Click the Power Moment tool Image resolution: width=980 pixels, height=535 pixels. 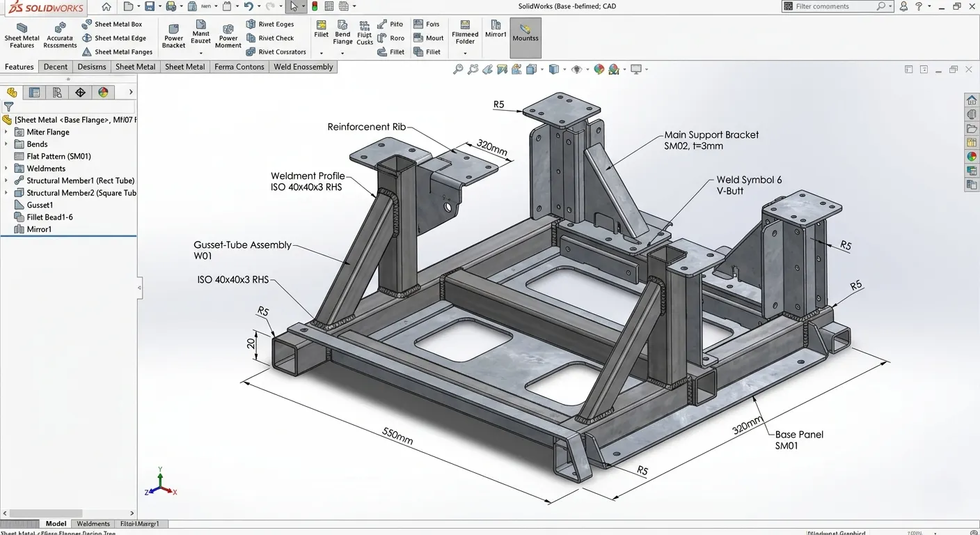point(228,35)
